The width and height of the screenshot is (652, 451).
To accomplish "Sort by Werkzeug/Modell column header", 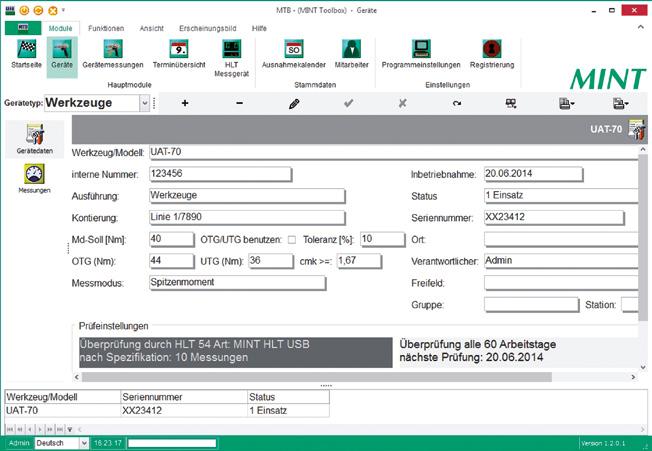I will [63, 397].
